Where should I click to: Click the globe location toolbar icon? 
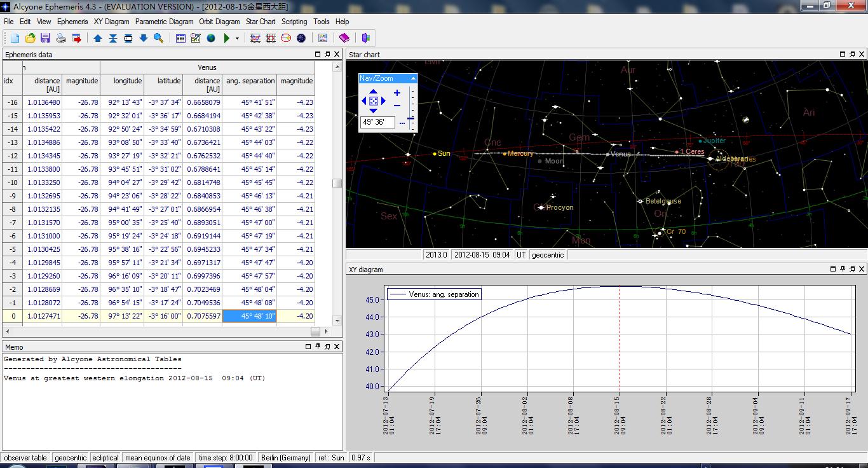point(211,38)
